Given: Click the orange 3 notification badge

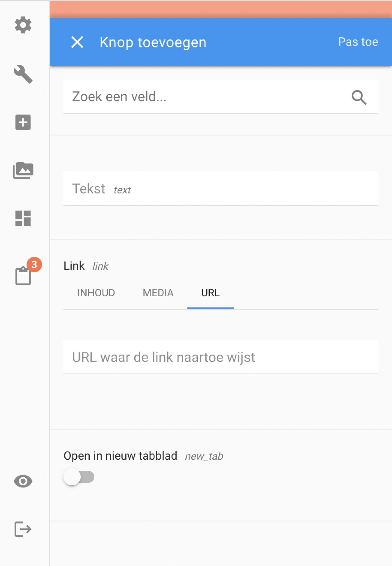Looking at the screenshot, I should click(34, 265).
